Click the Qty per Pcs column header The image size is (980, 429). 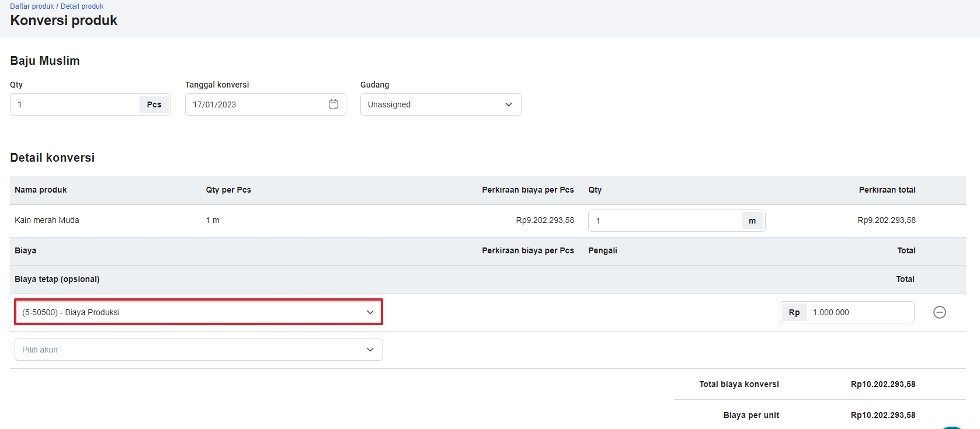point(228,190)
